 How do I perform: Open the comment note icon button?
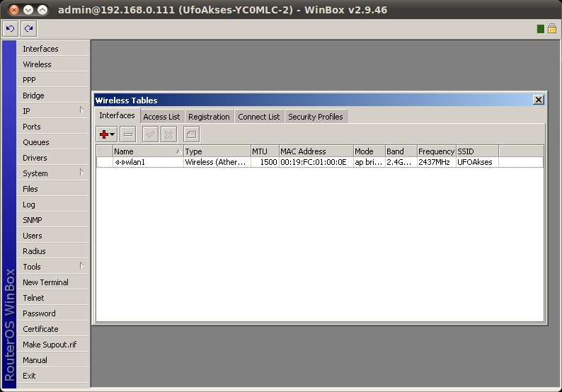[x=191, y=134]
